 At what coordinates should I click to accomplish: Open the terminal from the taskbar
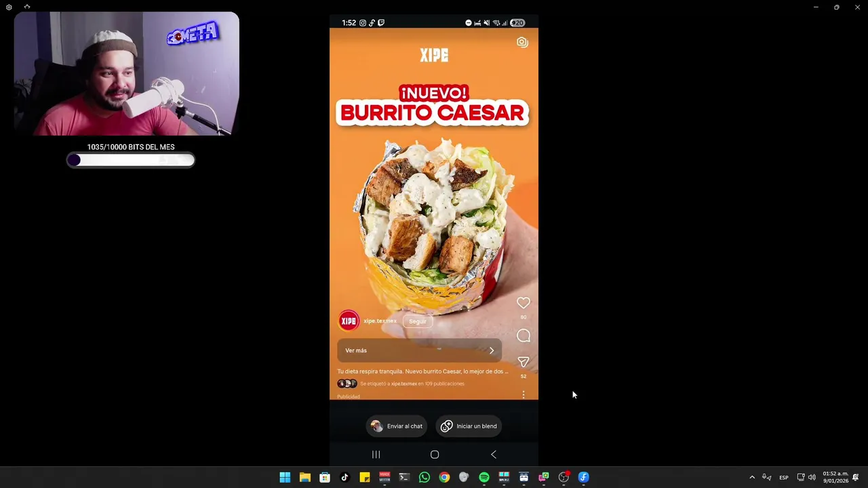404,477
